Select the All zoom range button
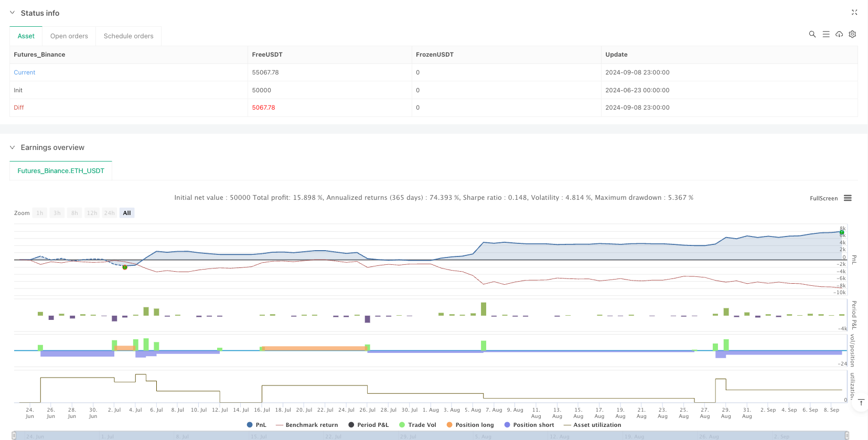Viewport: 868px width, 440px height. click(x=127, y=213)
